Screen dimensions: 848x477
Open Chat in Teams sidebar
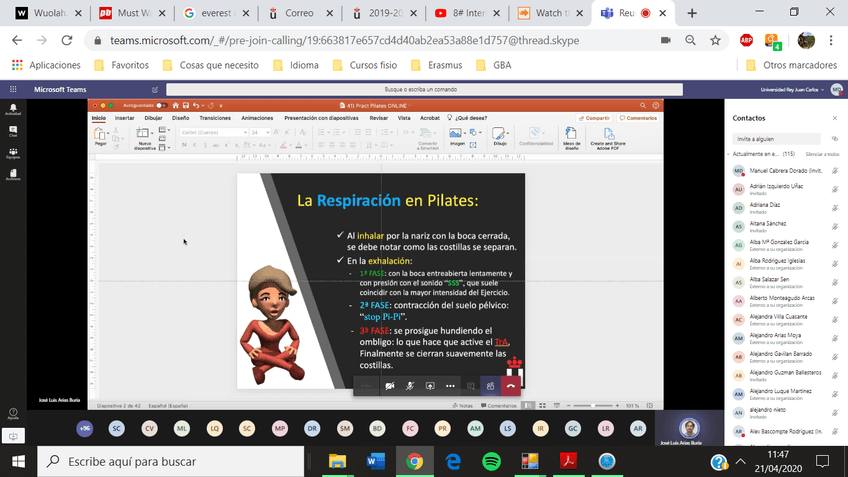(x=13, y=131)
